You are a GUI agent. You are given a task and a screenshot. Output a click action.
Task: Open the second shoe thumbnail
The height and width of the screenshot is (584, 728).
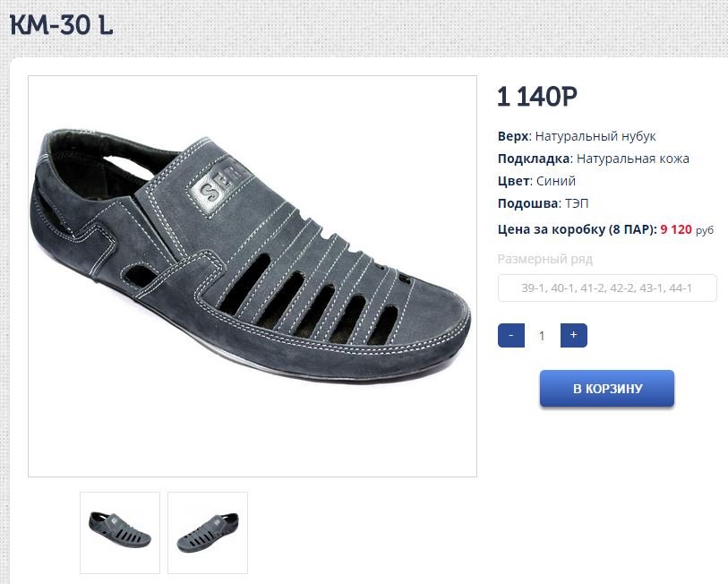click(208, 532)
